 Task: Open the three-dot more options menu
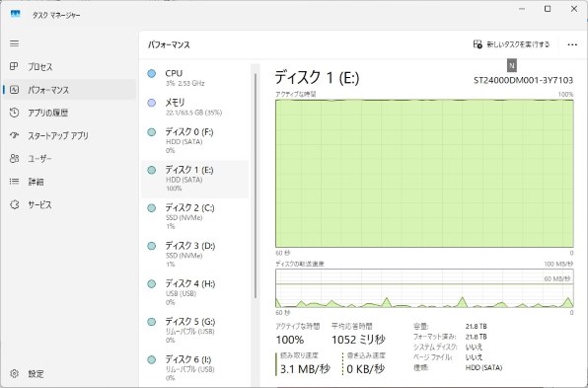(x=572, y=44)
